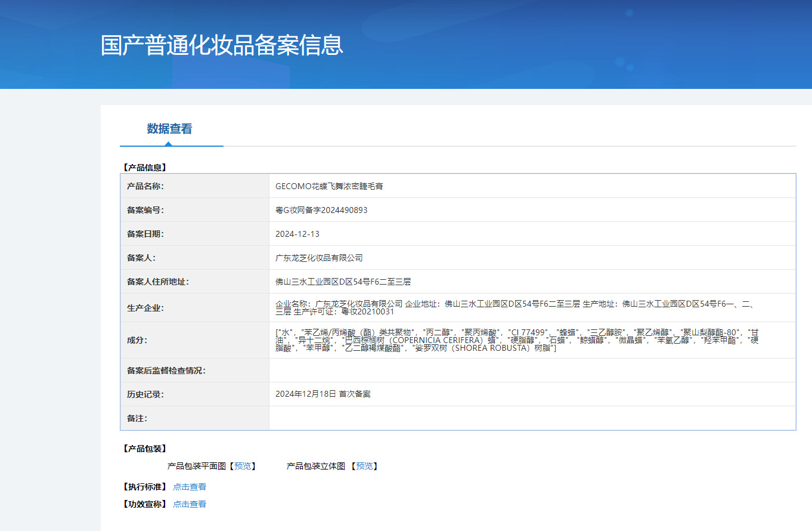Click the ingredients list in the 成分 row

[x=517, y=340]
